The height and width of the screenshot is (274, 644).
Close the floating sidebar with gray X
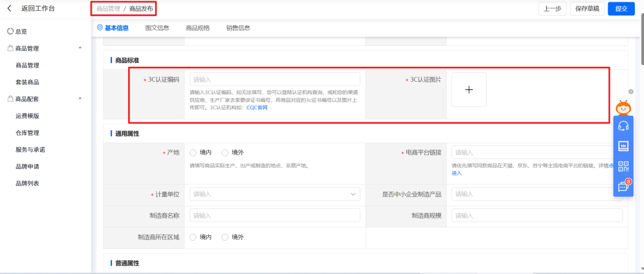point(631,92)
